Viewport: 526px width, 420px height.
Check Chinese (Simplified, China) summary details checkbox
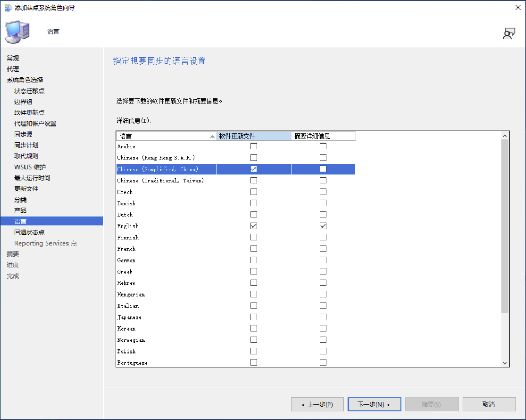(323, 169)
